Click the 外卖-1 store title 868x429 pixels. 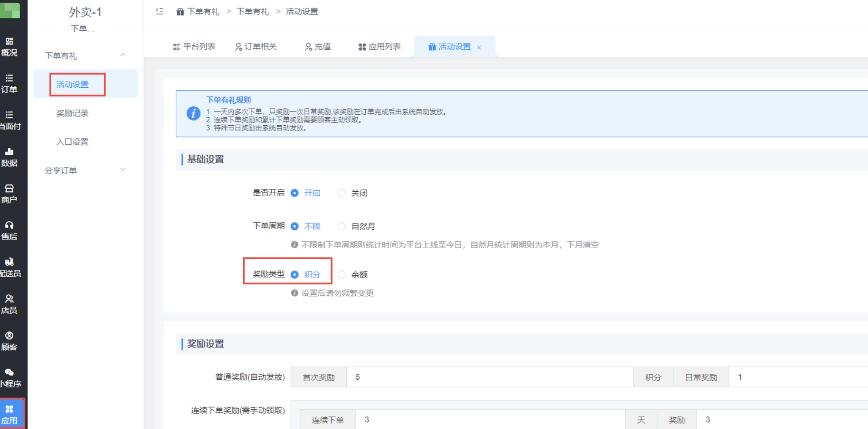tap(85, 13)
